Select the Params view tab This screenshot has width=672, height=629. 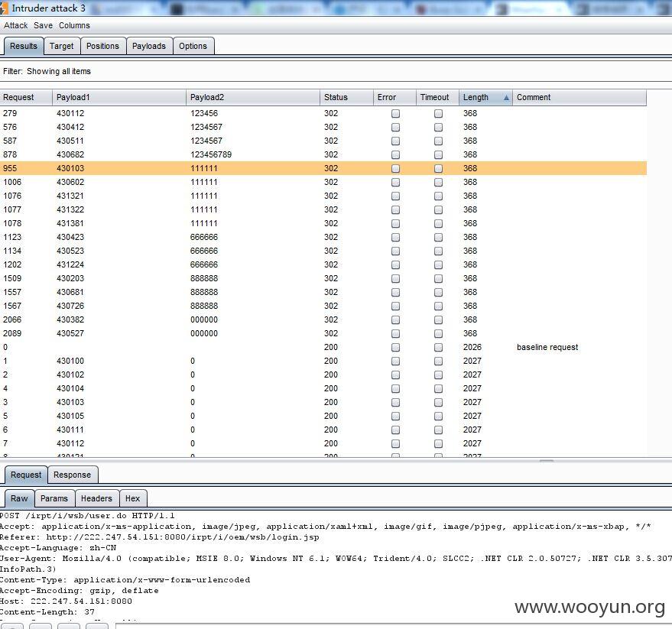pyautogui.click(x=54, y=498)
